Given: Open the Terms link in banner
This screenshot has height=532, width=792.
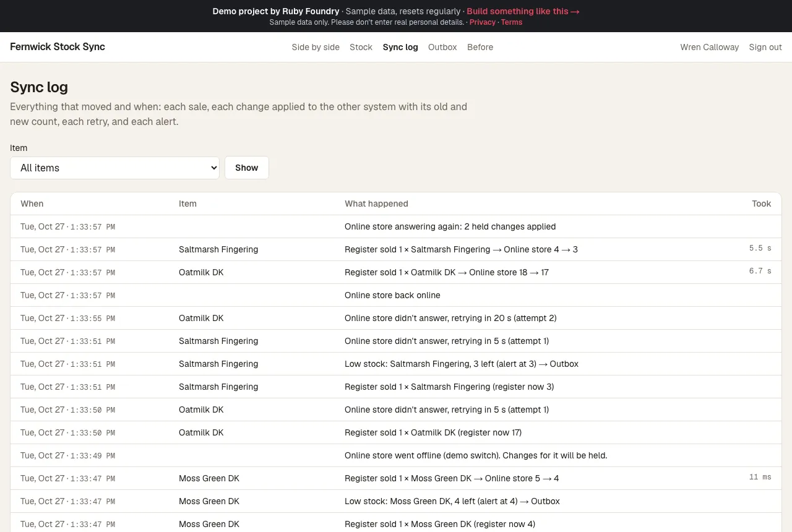Looking at the screenshot, I should tap(512, 22).
